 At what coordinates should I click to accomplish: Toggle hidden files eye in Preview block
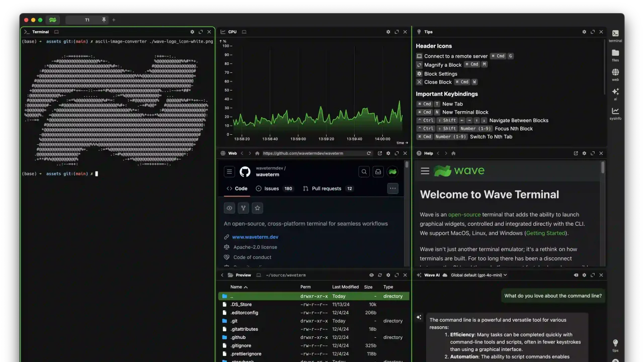point(372,275)
